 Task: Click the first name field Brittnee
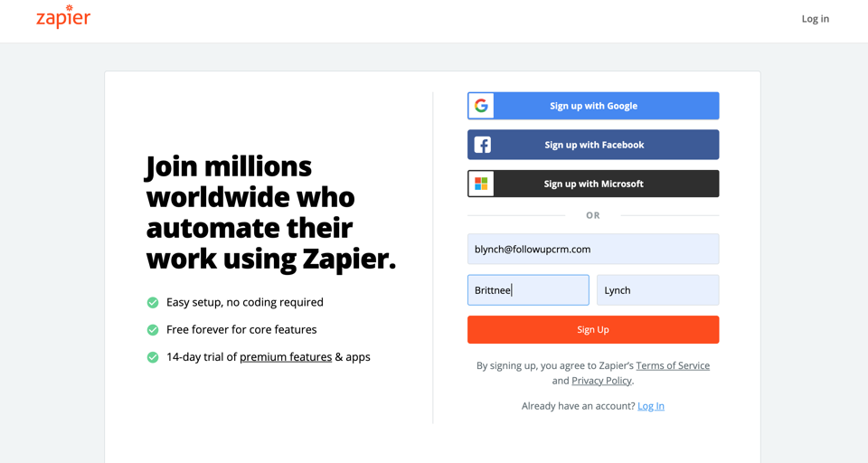(528, 290)
